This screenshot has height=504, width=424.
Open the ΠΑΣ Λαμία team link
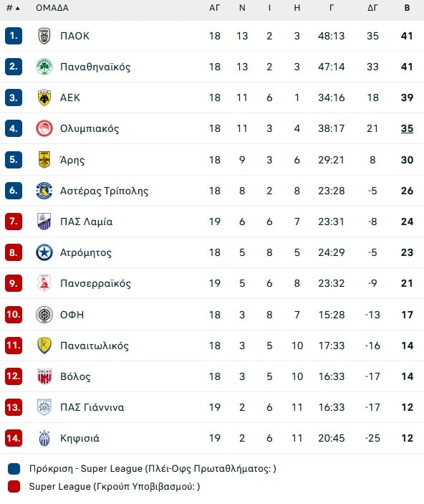[x=87, y=222]
